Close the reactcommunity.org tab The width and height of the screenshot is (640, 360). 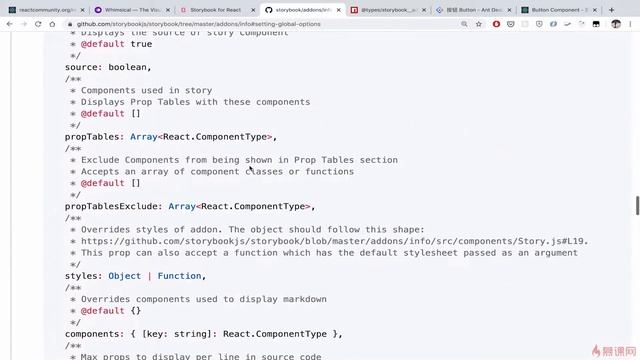(82, 10)
